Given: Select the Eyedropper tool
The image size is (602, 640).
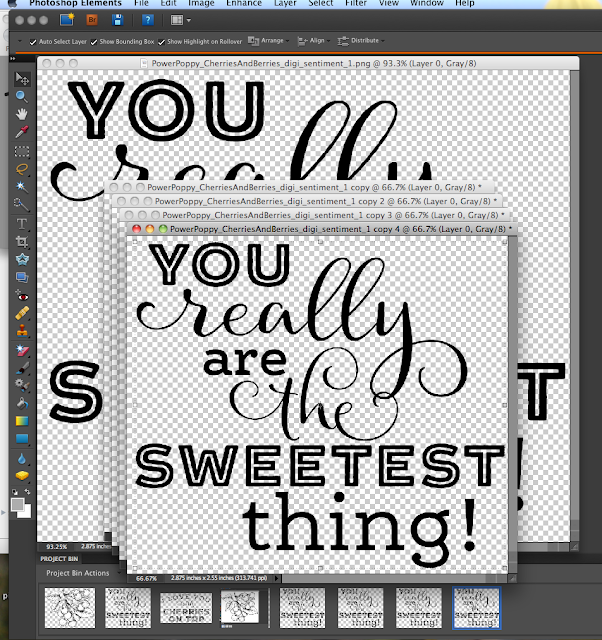Looking at the screenshot, I should pos(22,132).
